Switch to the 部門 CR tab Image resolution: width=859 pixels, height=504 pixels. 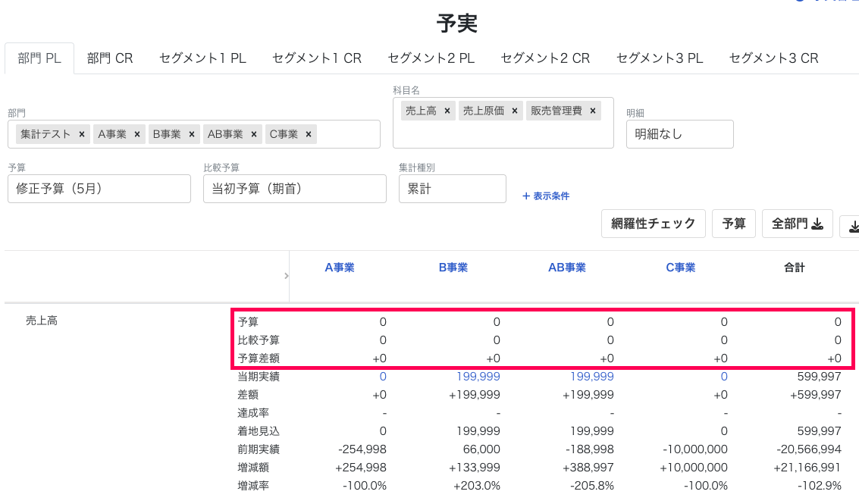pyautogui.click(x=110, y=58)
